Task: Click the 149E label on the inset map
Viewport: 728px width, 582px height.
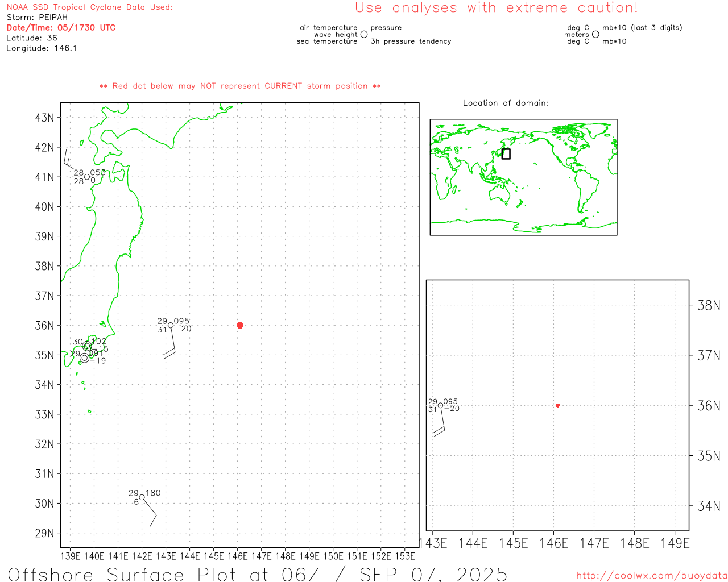Action: [x=675, y=543]
